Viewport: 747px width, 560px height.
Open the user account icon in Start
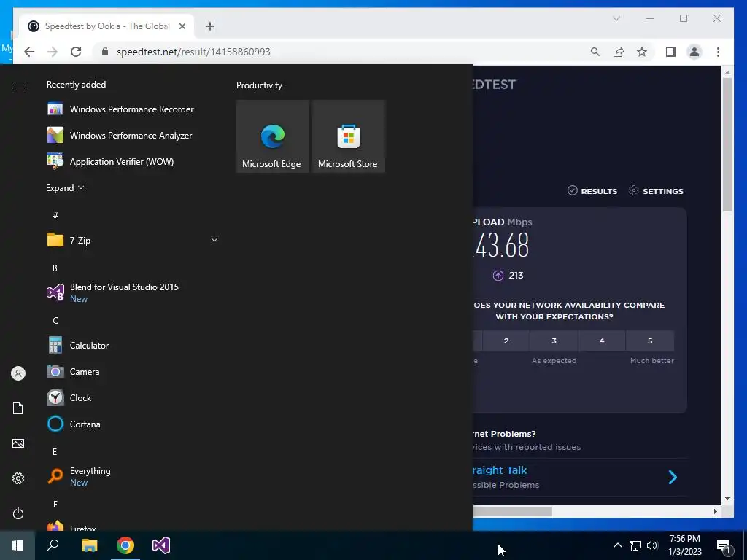[x=18, y=373]
